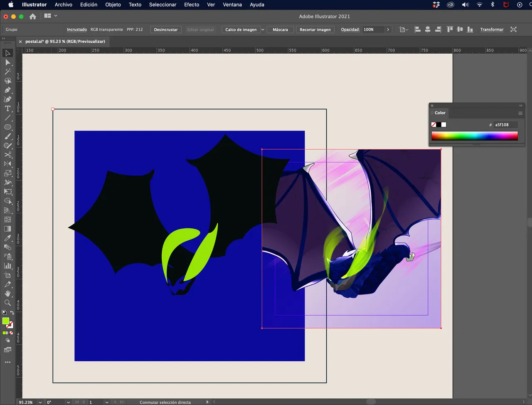Select the Symbol Sprayer tool
Viewport: 532px width, 405px height.
click(7, 256)
